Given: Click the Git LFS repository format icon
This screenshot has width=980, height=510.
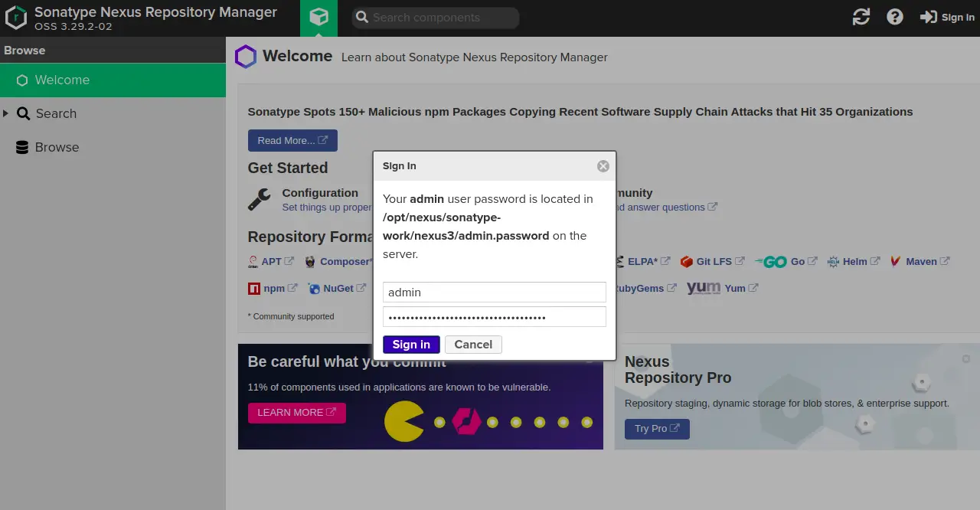Looking at the screenshot, I should tap(685, 261).
